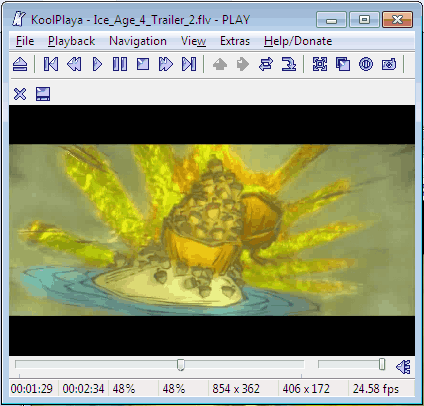Click the 406 x 172 size text

[306, 389]
